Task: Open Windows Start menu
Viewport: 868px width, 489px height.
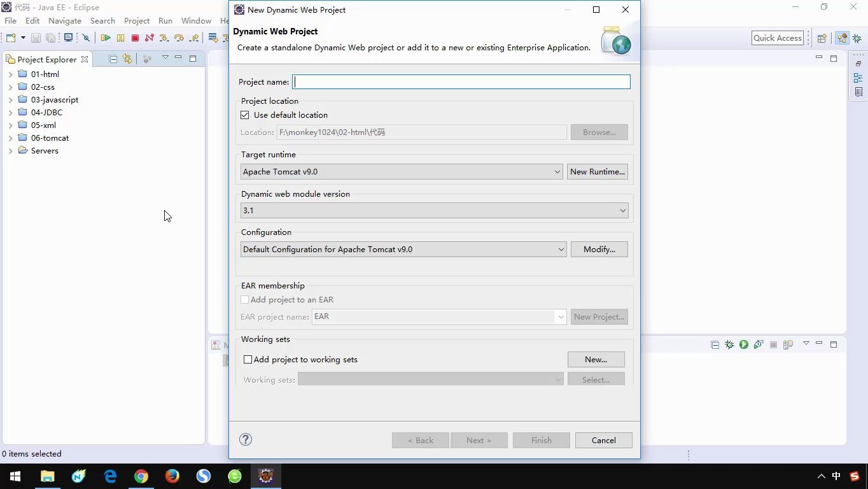Action: (x=15, y=476)
